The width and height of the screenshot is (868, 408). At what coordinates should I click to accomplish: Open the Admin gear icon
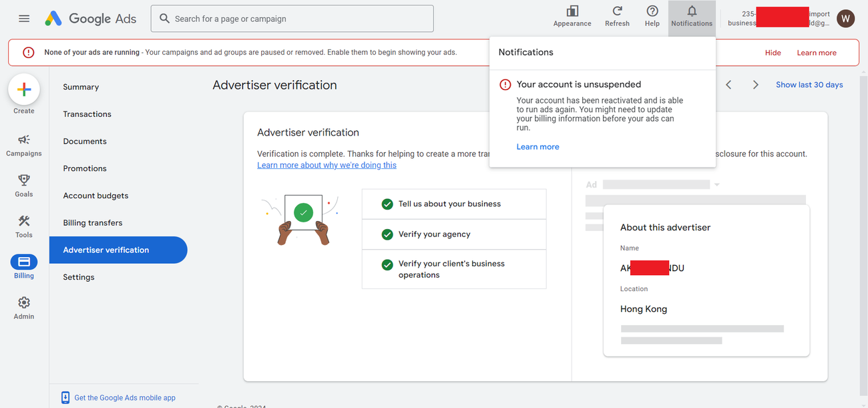[24, 307]
